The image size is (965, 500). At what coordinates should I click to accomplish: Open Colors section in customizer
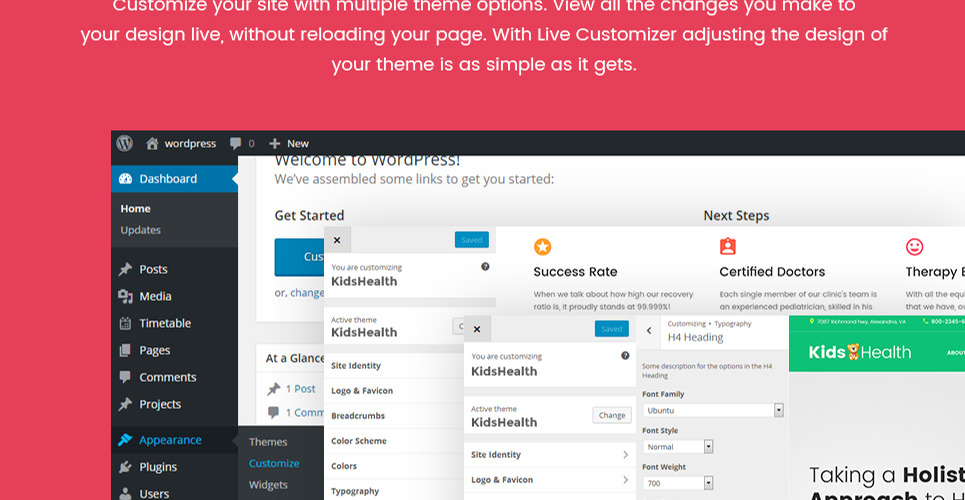point(394,466)
